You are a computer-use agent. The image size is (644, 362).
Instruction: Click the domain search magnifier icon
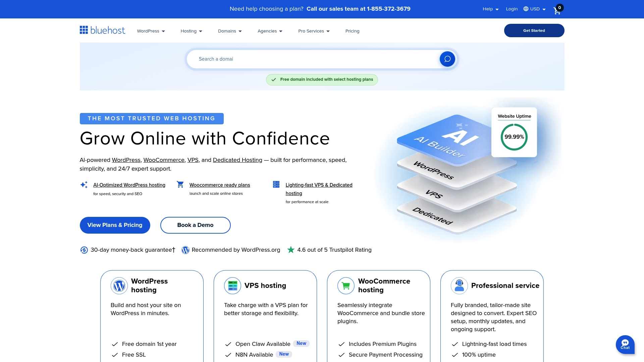point(447,59)
